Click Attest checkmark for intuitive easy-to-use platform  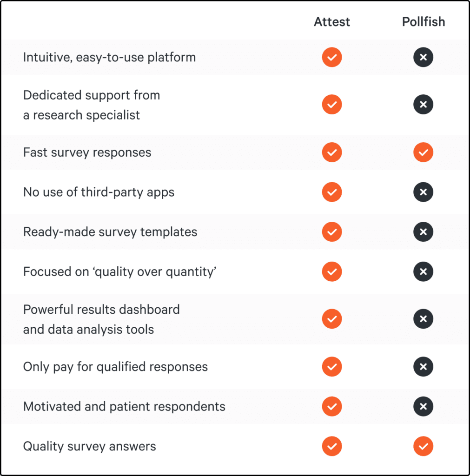332,57
